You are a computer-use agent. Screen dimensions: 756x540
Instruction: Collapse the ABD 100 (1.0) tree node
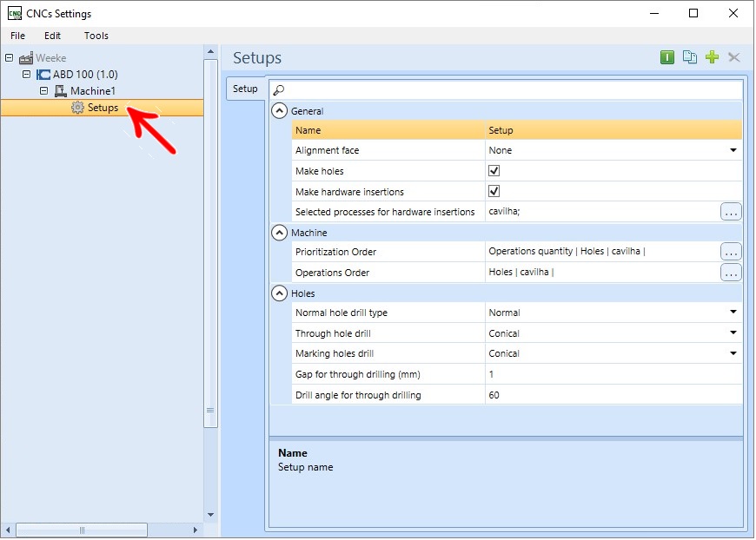(x=27, y=74)
